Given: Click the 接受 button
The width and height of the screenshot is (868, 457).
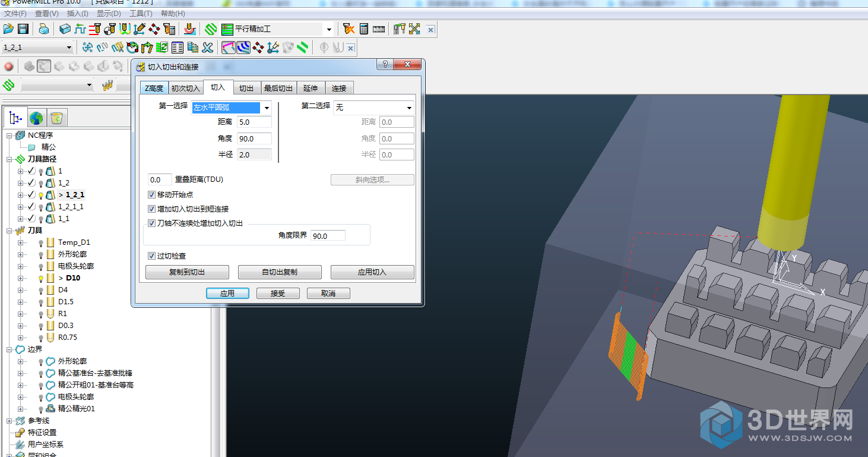Looking at the screenshot, I should (x=278, y=294).
